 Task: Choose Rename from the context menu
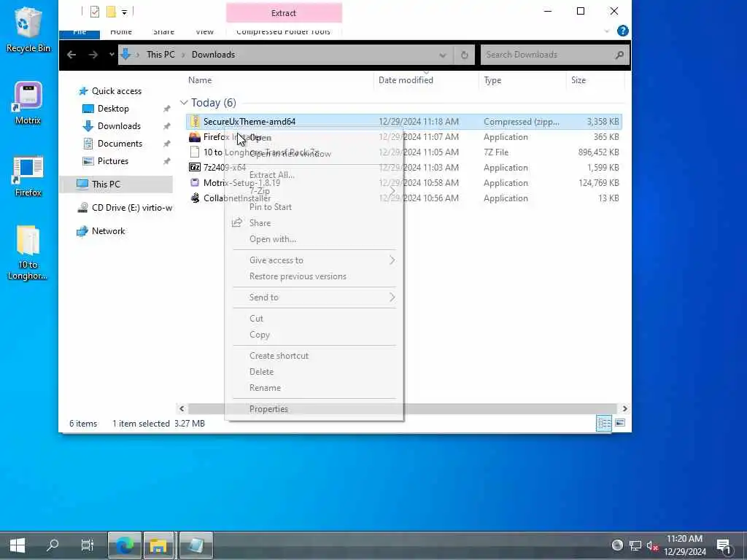coord(314,388)
